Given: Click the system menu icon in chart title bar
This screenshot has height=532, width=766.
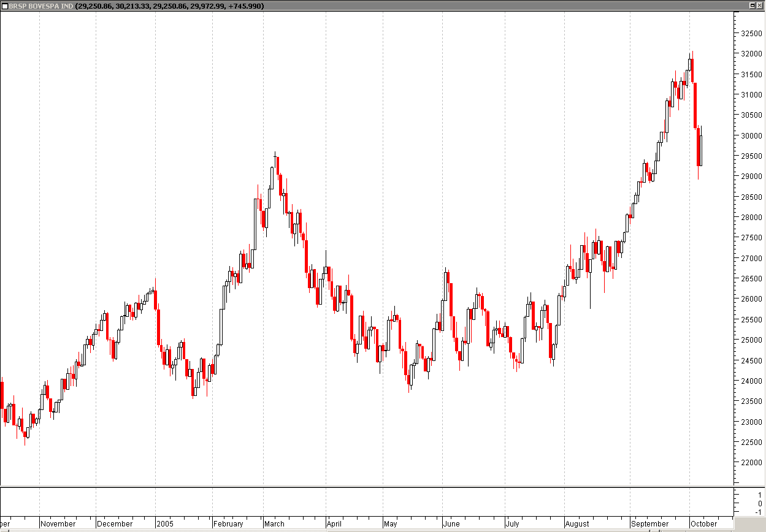Looking at the screenshot, I should tap(5, 6).
